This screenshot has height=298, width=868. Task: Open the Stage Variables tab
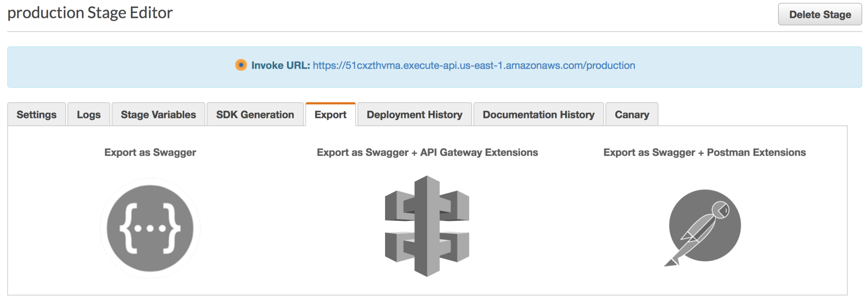(158, 114)
